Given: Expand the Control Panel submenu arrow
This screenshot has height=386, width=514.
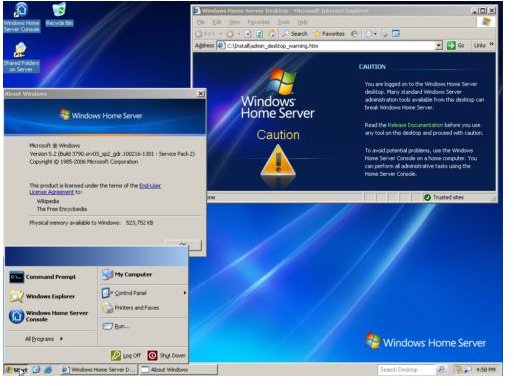Looking at the screenshot, I should coord(185,293).
